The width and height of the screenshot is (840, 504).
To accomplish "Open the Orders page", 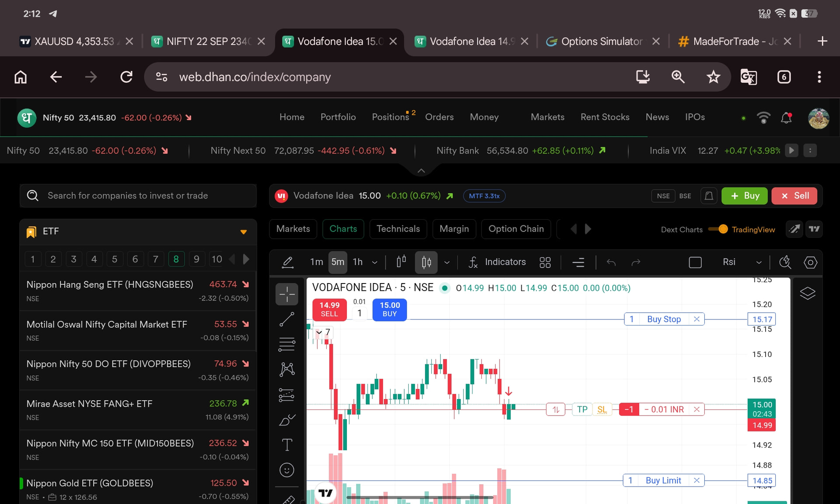I will pyautogui.click(x=439, y=117).
